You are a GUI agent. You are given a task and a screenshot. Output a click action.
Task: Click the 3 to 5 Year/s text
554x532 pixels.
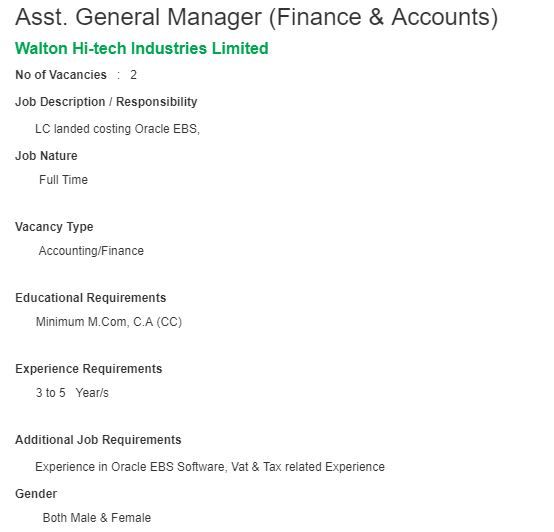(x=72, y=393)
